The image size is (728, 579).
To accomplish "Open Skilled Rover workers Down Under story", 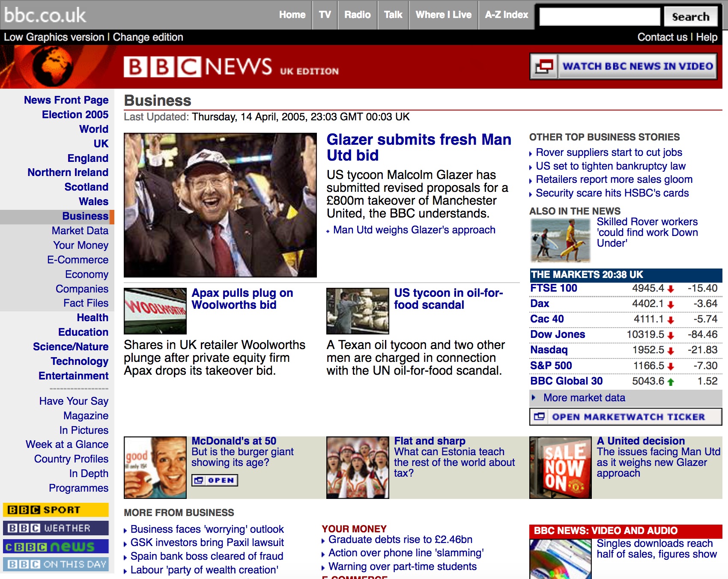I will coord(647,233).
